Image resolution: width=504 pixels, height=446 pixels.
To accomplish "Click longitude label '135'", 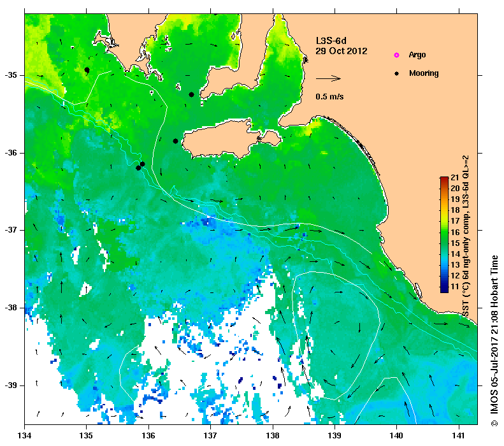I will point(86,436).
